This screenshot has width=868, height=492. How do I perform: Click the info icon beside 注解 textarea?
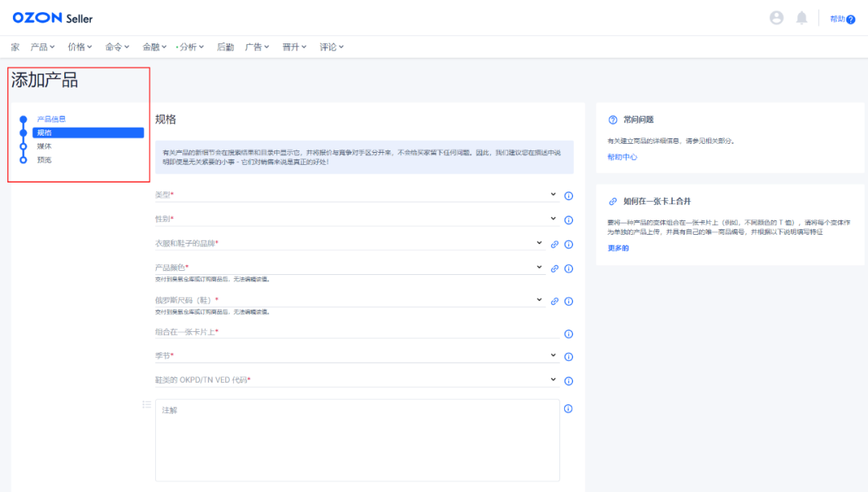tap(568, 408)
